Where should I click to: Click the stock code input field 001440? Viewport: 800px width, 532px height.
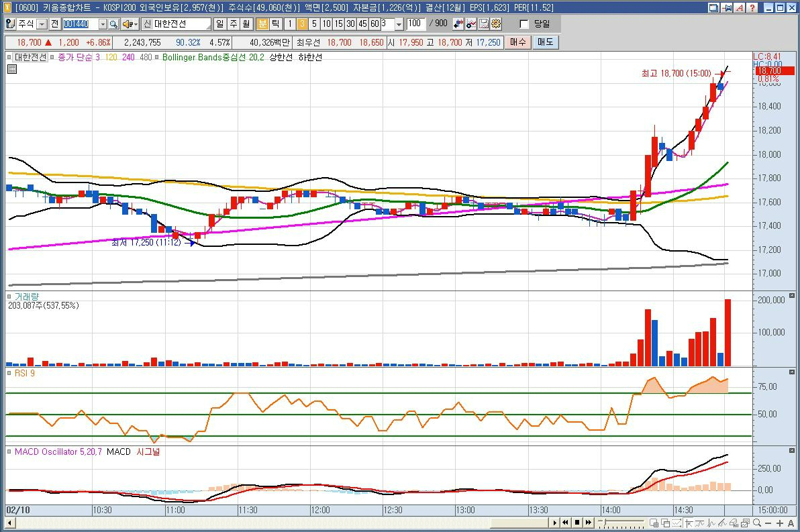(80, 24)
